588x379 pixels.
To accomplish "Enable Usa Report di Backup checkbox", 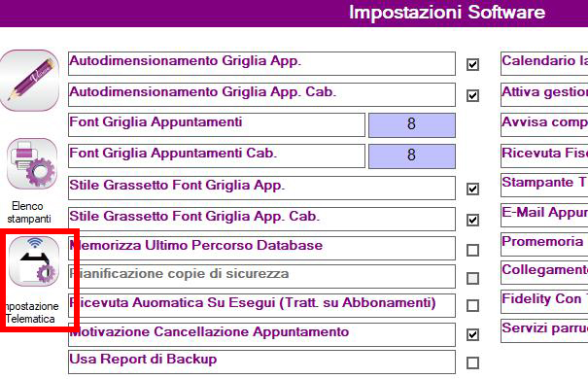I will 472,362.
